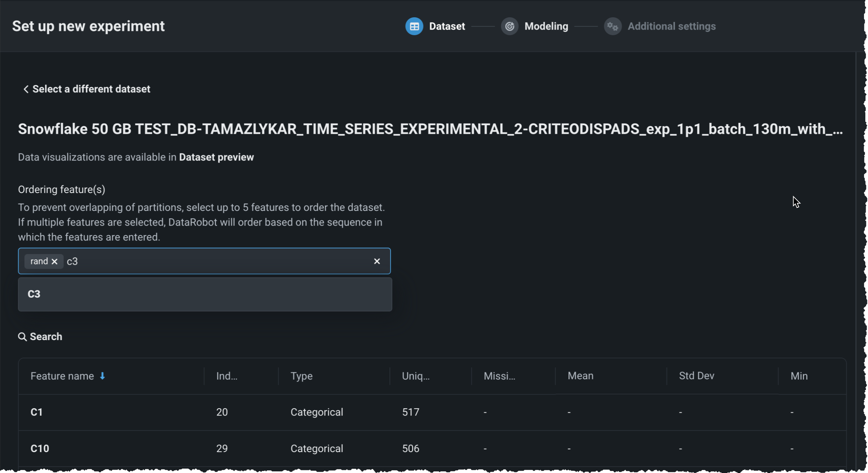868x473 pixels.
Task: Open the Dataset preview link
Action: click(216, 157)
